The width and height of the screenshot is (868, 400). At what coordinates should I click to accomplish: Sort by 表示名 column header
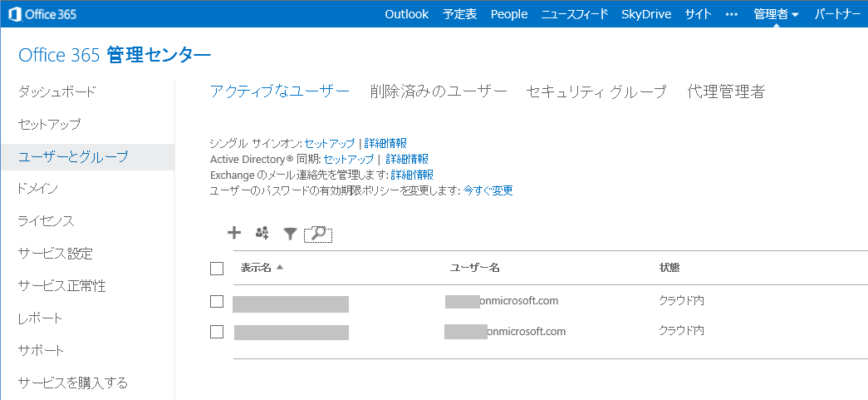tap(262, 268)
